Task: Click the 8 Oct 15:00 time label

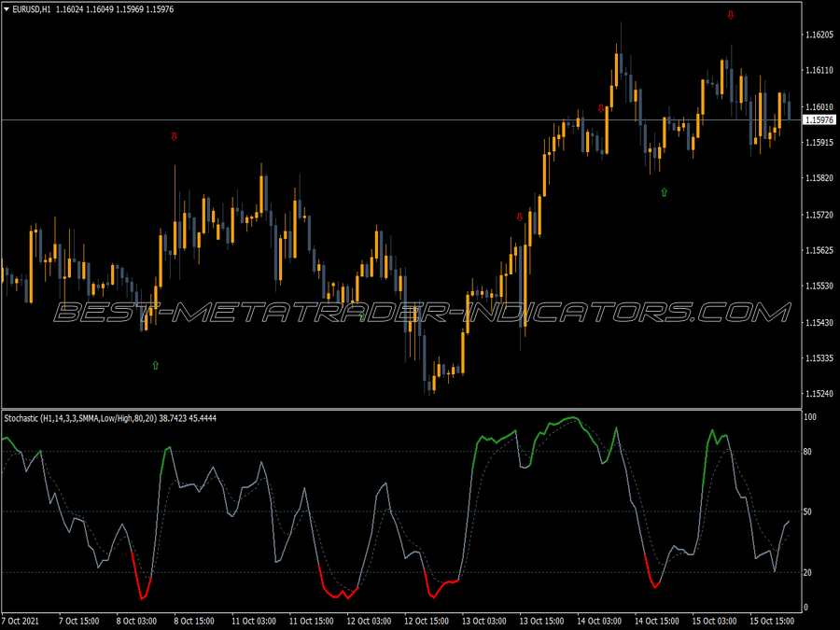Action: [x=194, y=622]
